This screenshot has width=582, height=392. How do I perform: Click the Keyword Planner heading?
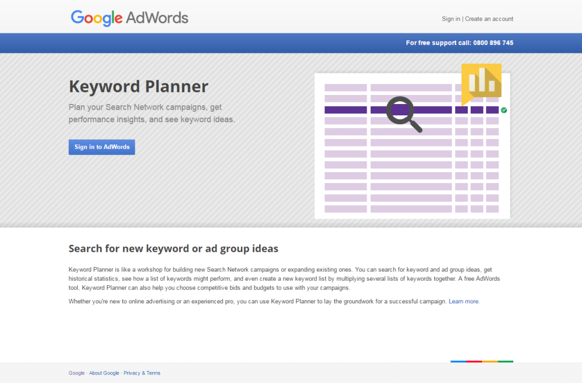pyautogui.click(x=139, y=86)
